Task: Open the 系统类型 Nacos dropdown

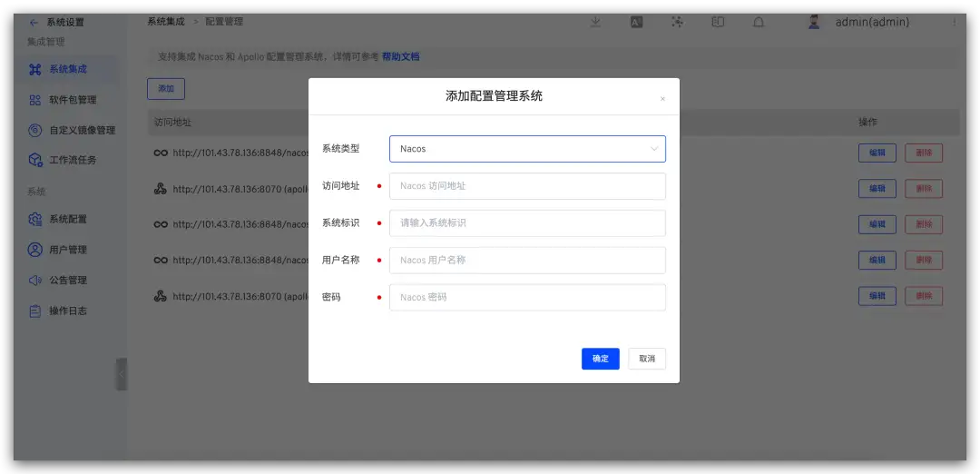Action: click(x=527, y=149)
